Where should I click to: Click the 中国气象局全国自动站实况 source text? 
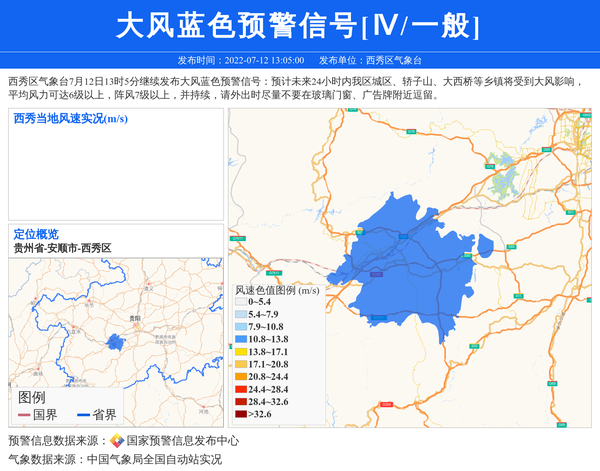point(154,460)
